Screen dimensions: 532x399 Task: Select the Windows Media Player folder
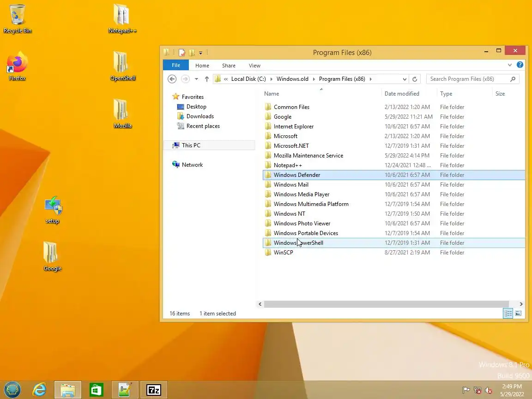click(x=393, y=194)
